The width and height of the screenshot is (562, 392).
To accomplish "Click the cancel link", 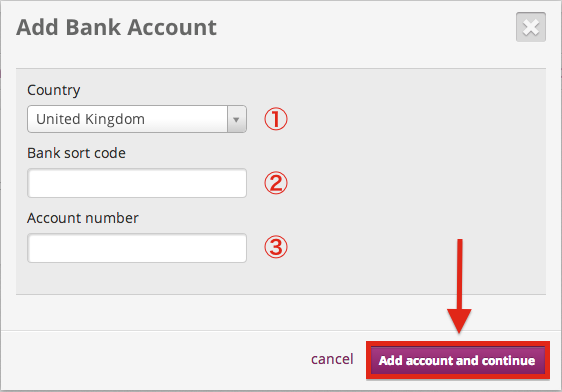I will [x=332, y=359].
